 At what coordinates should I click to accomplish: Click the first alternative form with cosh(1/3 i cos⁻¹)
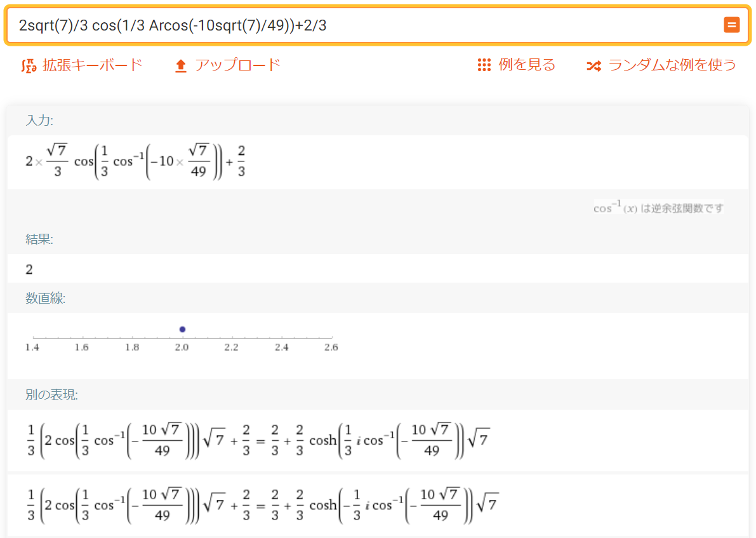258,440
